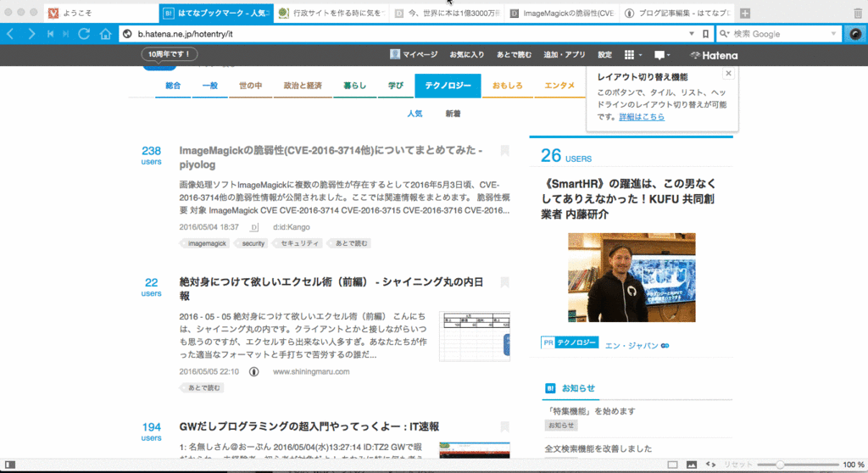Expand the search field dropdown arrow
868x473 pixels.
833,34
